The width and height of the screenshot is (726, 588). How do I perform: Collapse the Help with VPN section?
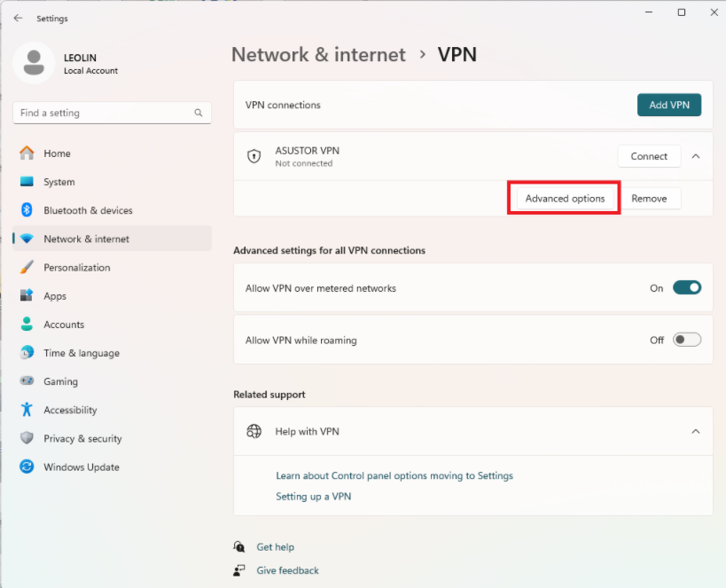point(696,431)
